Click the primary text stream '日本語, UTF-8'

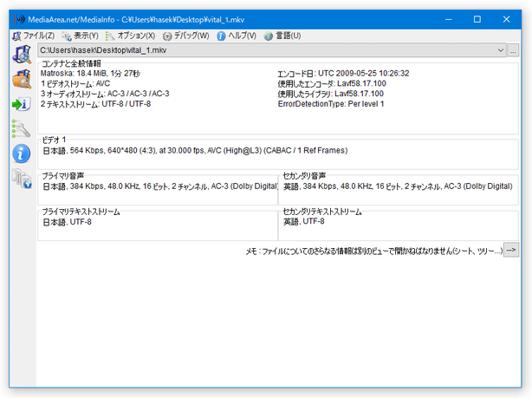pyautogui.click(x=68, y=222)
